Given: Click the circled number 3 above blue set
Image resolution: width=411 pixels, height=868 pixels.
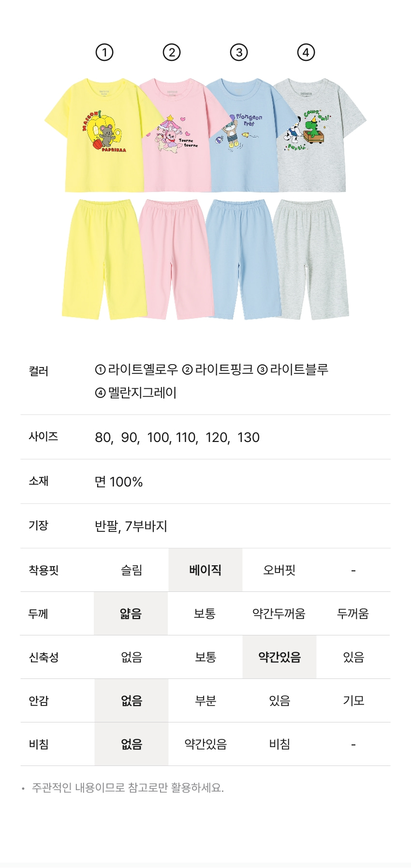Looking at the screenshot, I should (239, 52).
